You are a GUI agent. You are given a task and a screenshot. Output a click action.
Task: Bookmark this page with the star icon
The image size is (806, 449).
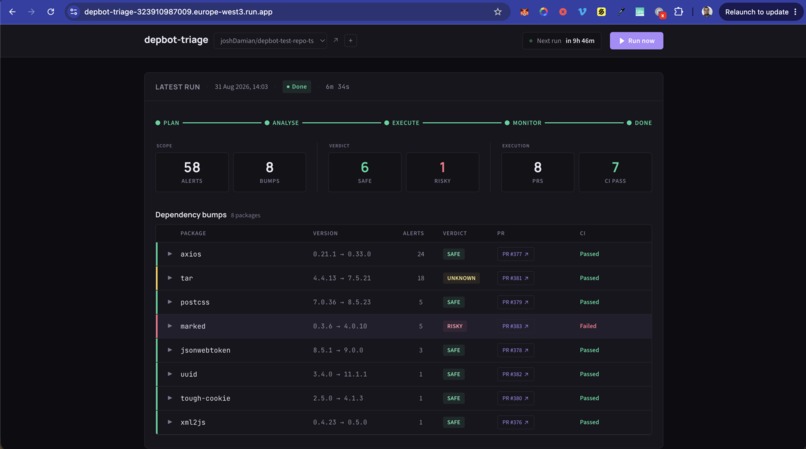click(x=497, y=12)
